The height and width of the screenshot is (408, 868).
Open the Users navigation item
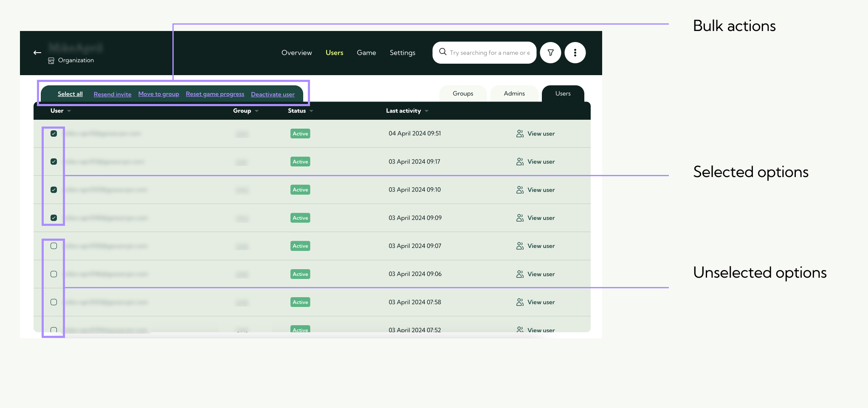334,53
